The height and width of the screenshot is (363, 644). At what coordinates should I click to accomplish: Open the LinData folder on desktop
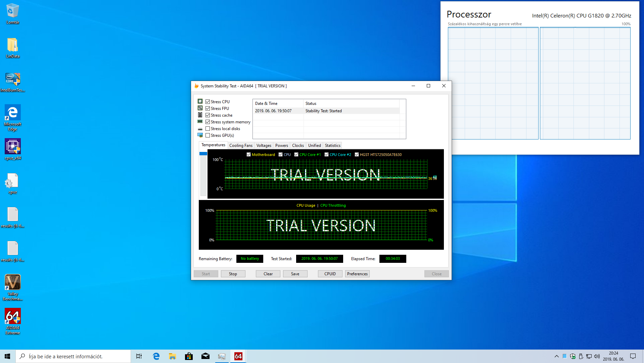[13, 48]
